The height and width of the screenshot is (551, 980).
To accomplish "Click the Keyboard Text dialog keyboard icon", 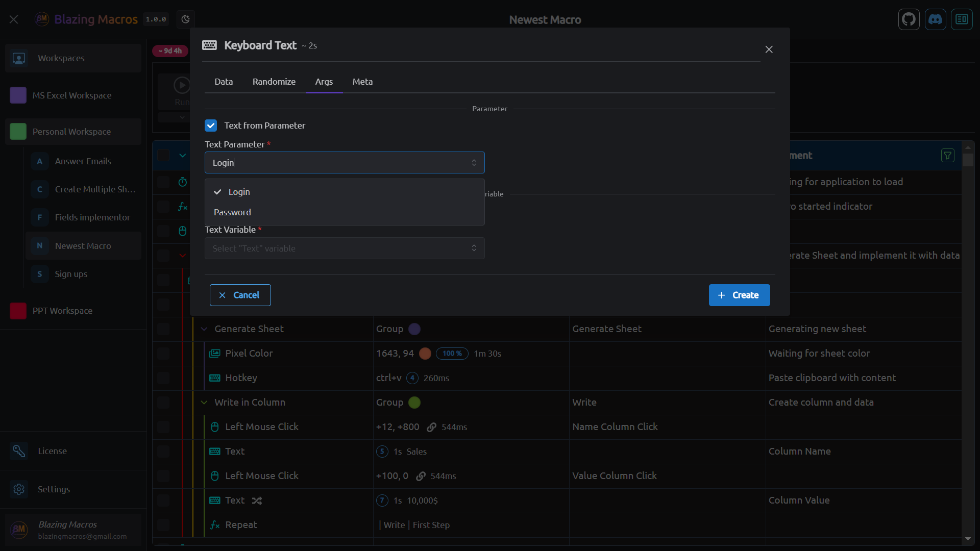I will 209,45.
